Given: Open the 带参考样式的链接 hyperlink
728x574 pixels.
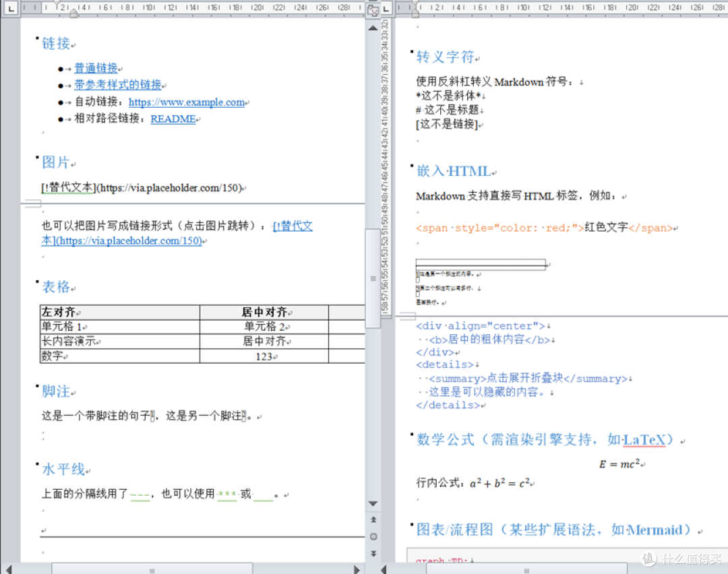Looking at the screenshot, I should [118, 85].
